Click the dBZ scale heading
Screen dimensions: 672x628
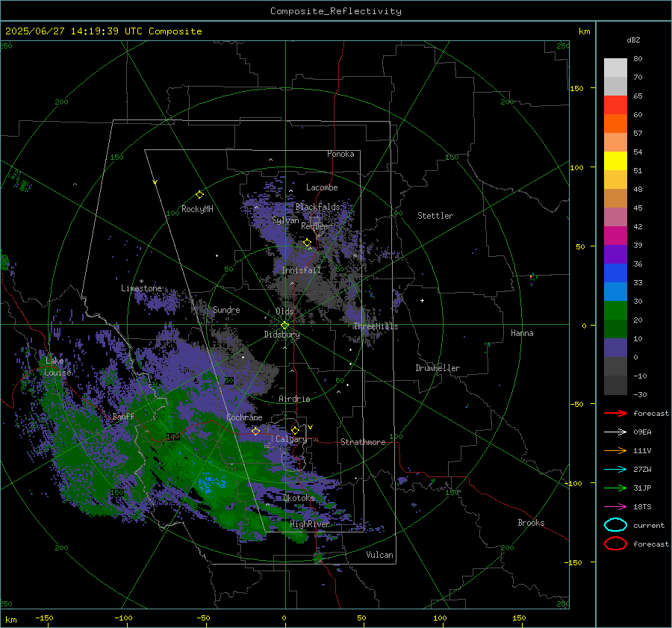click(x=633, y=40)
